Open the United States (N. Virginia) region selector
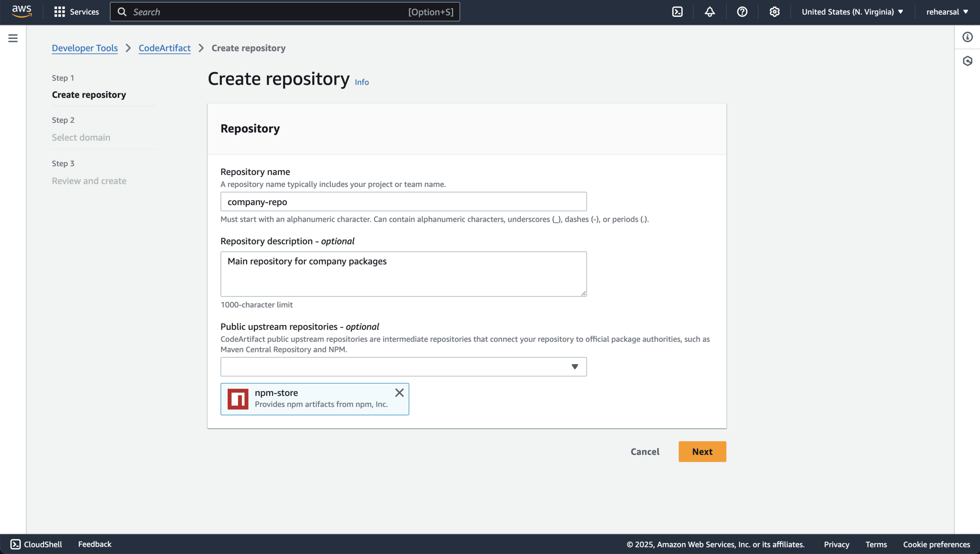Screen dimensions: 980x554 [x=852, y=11]
